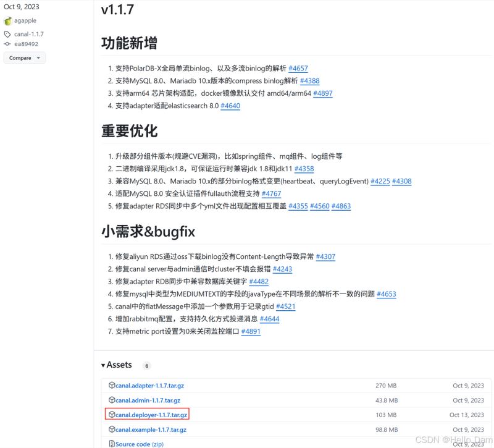Open issue #4767 link

pyautogui.click(x=271, y=193)
